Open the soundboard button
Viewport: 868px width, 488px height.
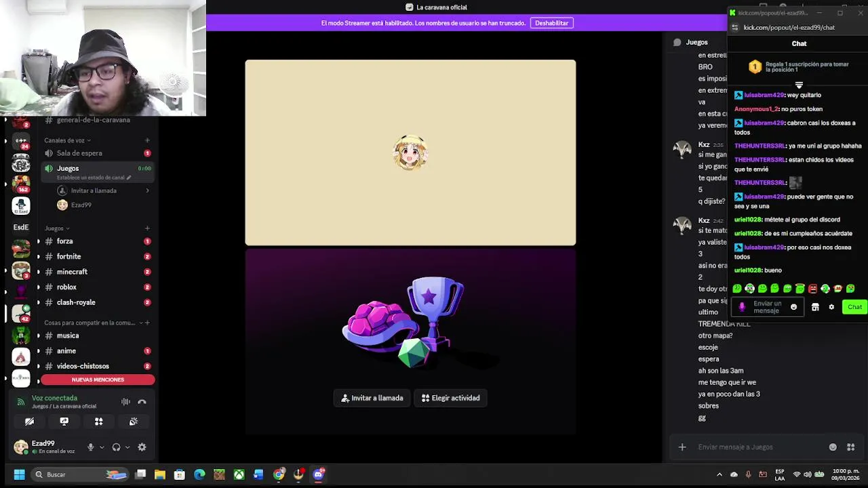pyautogui.click(x=134, y=422)
